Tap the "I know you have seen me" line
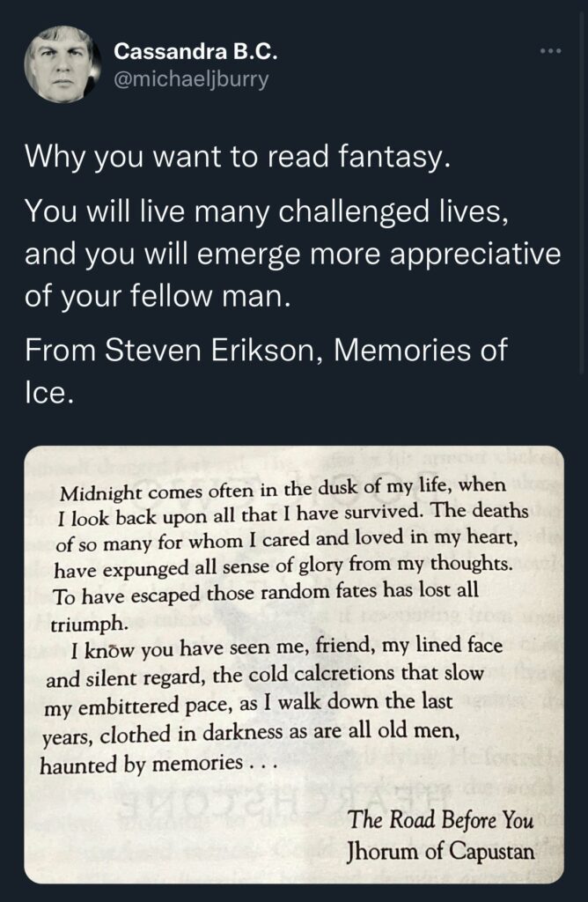This screenshot has width=588, height=902. (286, 647)
